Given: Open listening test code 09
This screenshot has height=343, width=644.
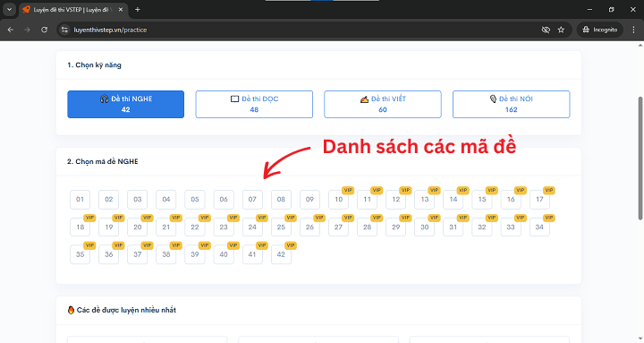Looking at the screenshot, I should [310, 200].
